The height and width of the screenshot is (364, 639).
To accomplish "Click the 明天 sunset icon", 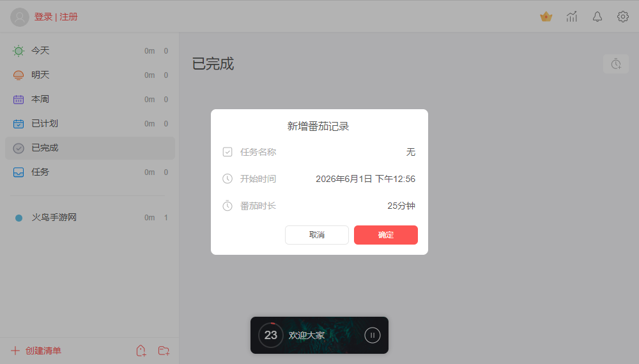I will click(19, 75).
